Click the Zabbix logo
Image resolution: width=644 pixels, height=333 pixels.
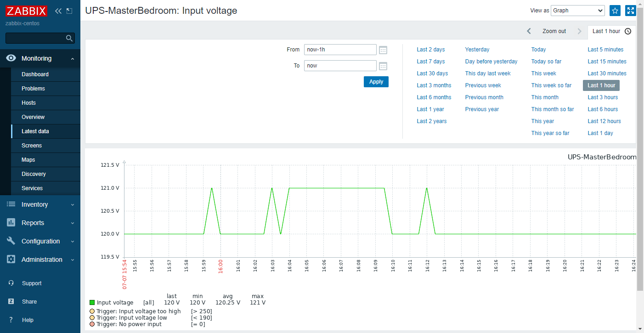point(26,11)
